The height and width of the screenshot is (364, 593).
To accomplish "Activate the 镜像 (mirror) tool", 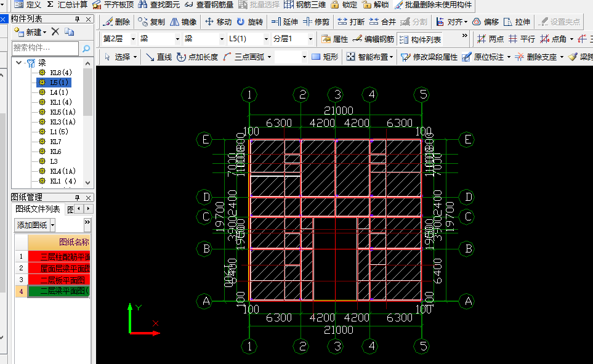I will 184,22.
